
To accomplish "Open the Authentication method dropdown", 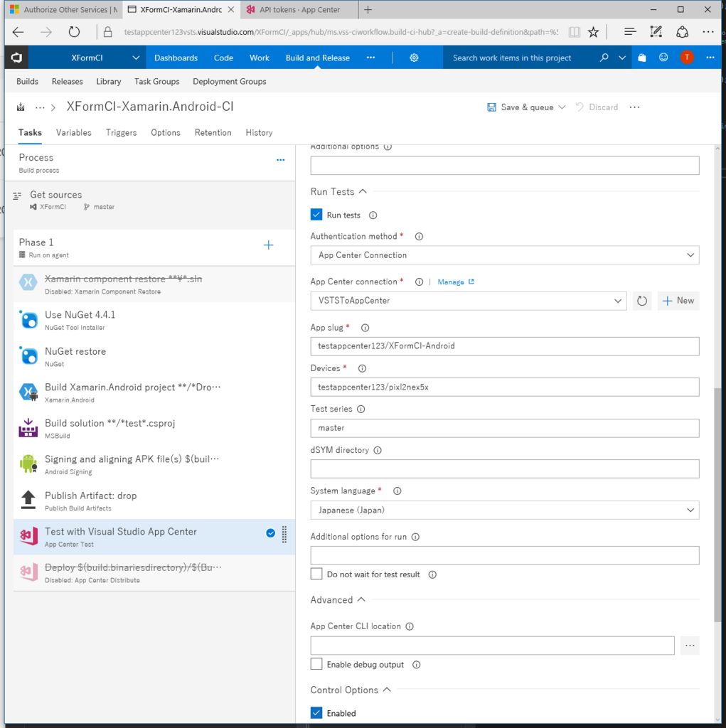I will pyautogui.click(x=504, y=255).
